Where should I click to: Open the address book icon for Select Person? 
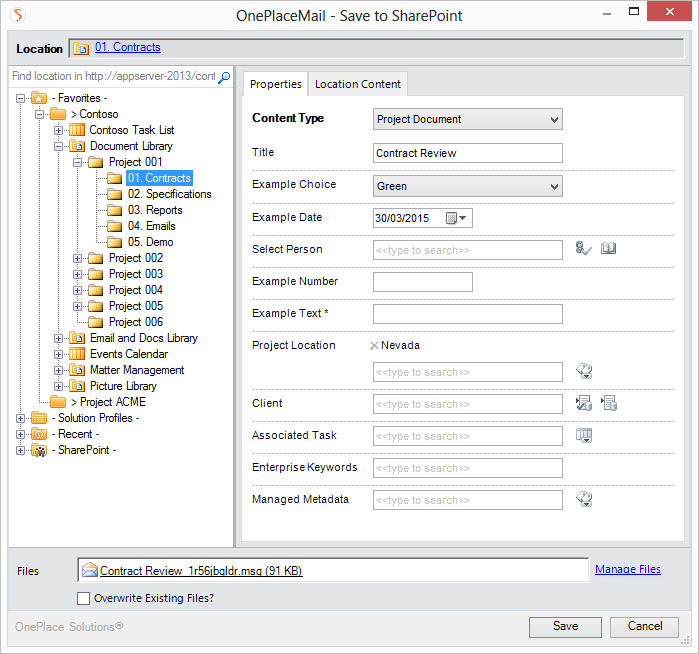pos(608,249)
